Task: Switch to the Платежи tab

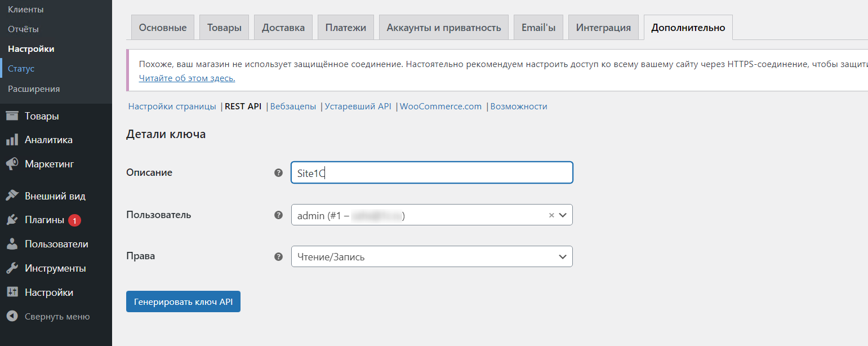Action: [345, 28]
